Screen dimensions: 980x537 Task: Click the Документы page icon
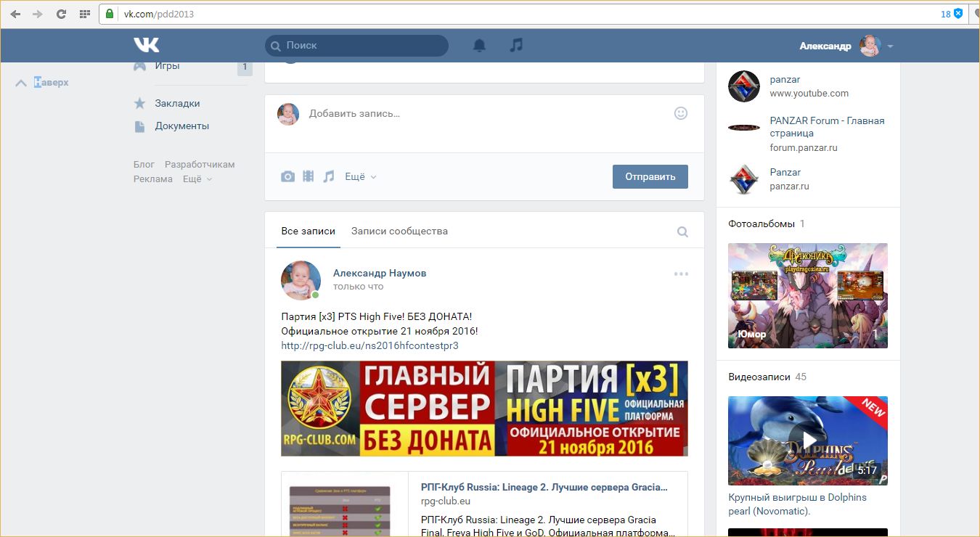pos(139,126)
